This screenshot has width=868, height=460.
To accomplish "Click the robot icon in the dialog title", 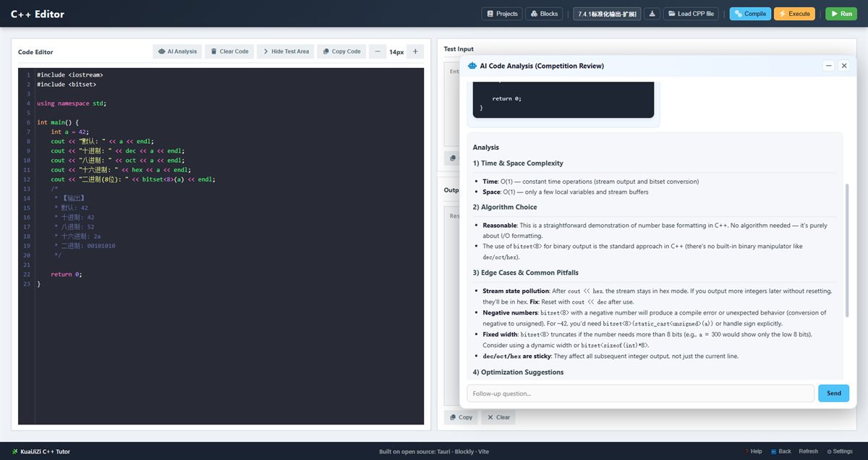I will click(x=472, y=66).
